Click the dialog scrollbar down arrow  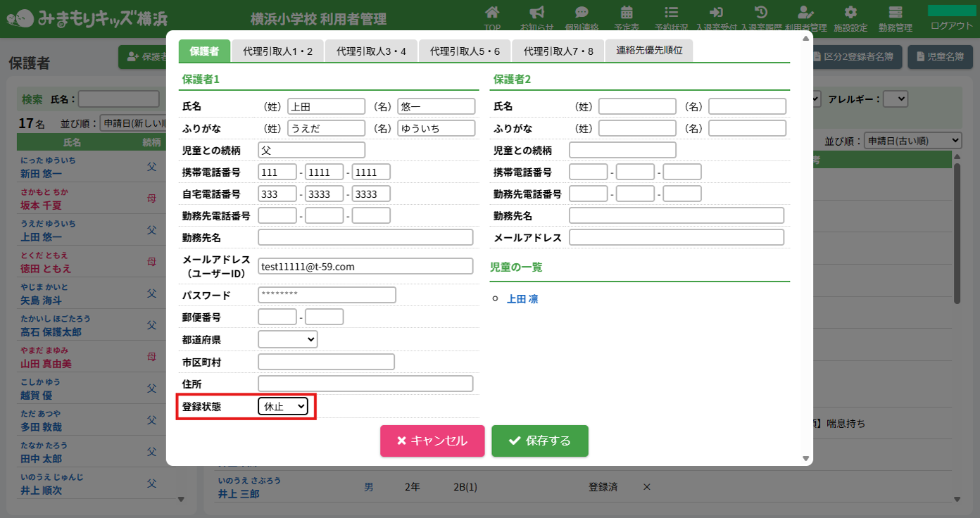coord(806,458)
